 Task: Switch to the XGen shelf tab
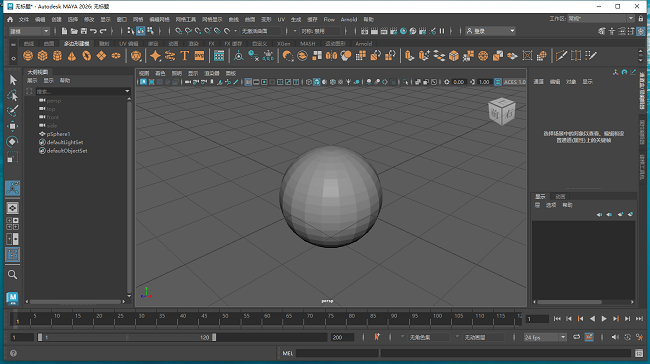click(x=284, y=44)
